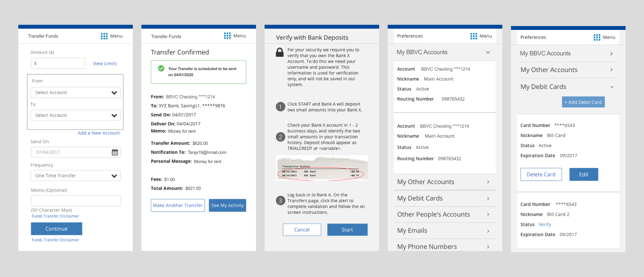Viewport: 644px width, 277px height.
Task: Click the transaction history sample image
Action: click(x=322, y=168)
